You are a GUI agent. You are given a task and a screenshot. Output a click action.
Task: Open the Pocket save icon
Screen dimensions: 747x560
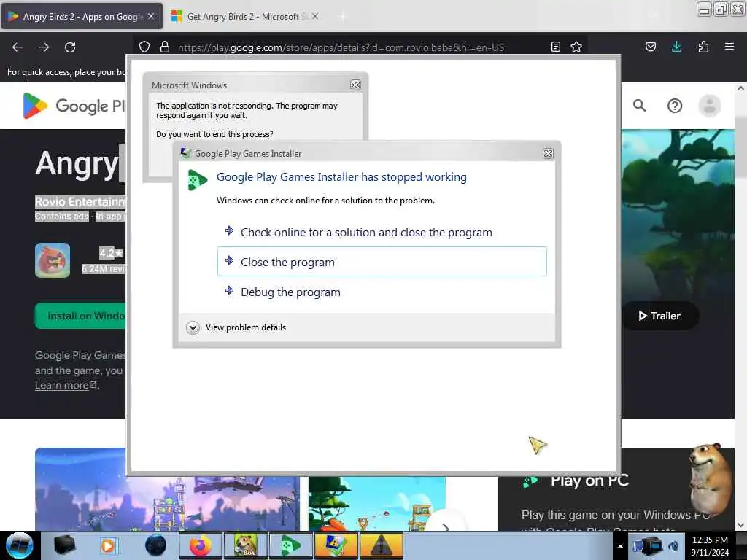point(651,47)
